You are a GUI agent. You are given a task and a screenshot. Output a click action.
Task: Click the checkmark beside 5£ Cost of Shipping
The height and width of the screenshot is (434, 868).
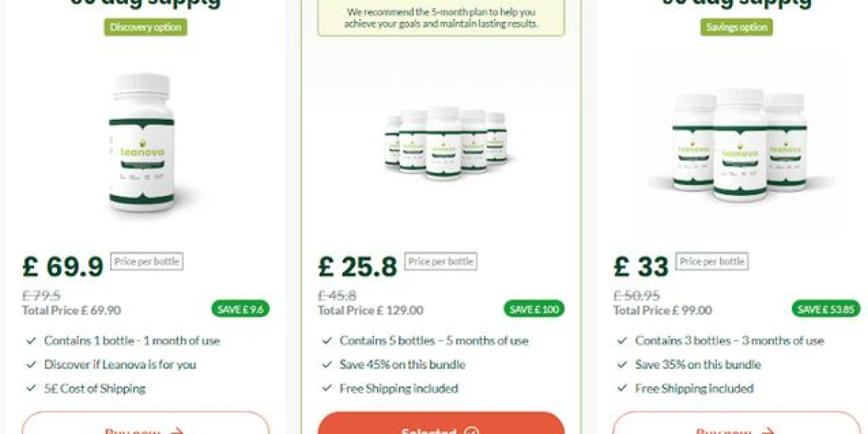click(31, 388)
